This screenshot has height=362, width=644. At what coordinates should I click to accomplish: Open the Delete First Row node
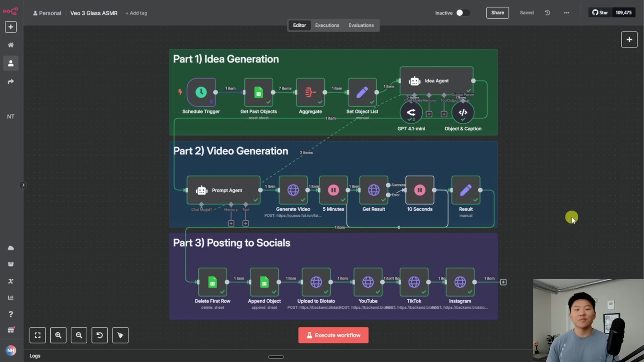[213, 282]
